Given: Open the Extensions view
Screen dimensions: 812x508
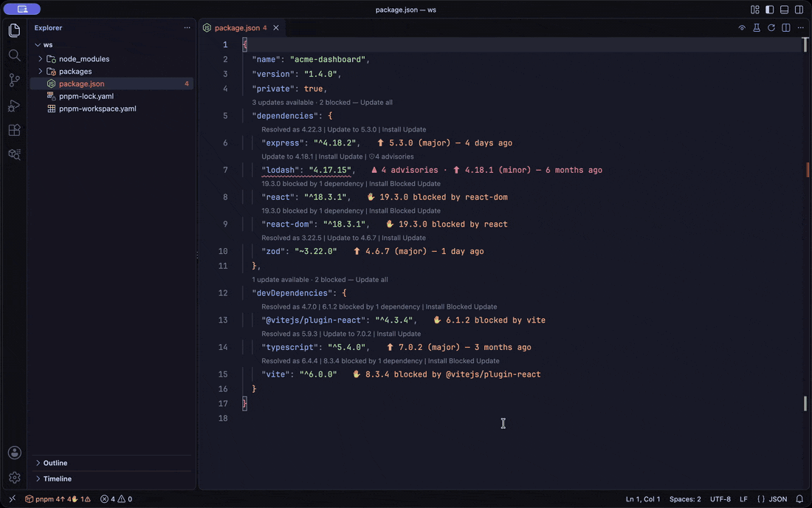Looking at the screenshot, I should click(x=15, y=130).
